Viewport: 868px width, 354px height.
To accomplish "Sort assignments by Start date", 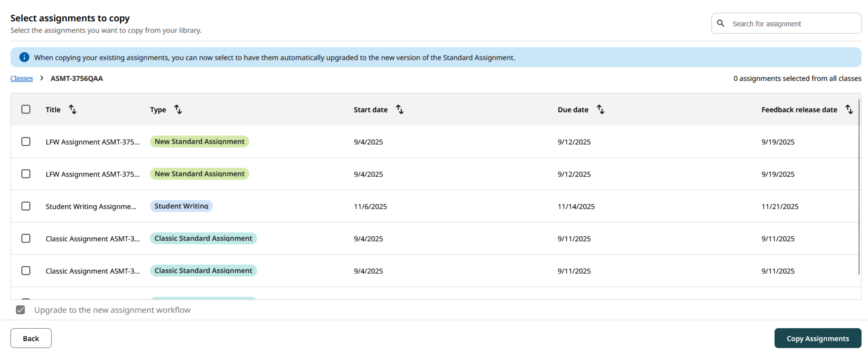I will point(400,109).
